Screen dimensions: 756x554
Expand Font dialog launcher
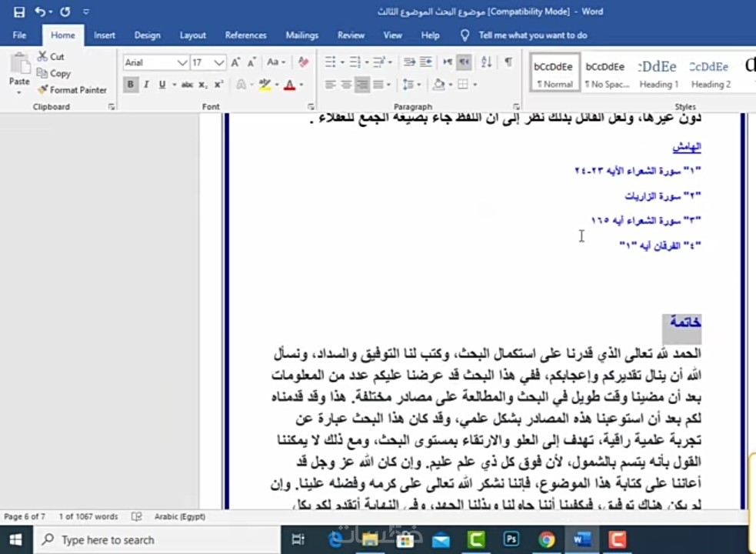311,107
